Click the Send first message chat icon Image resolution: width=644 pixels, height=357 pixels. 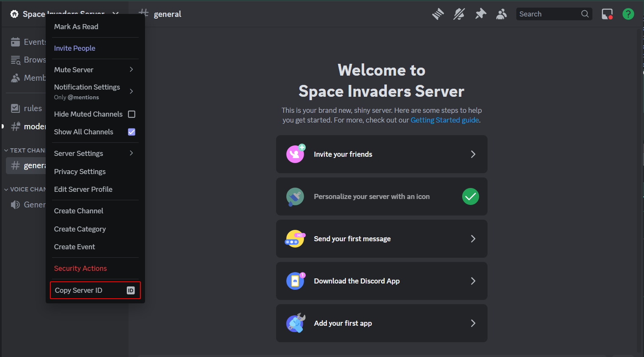[295, 239]
